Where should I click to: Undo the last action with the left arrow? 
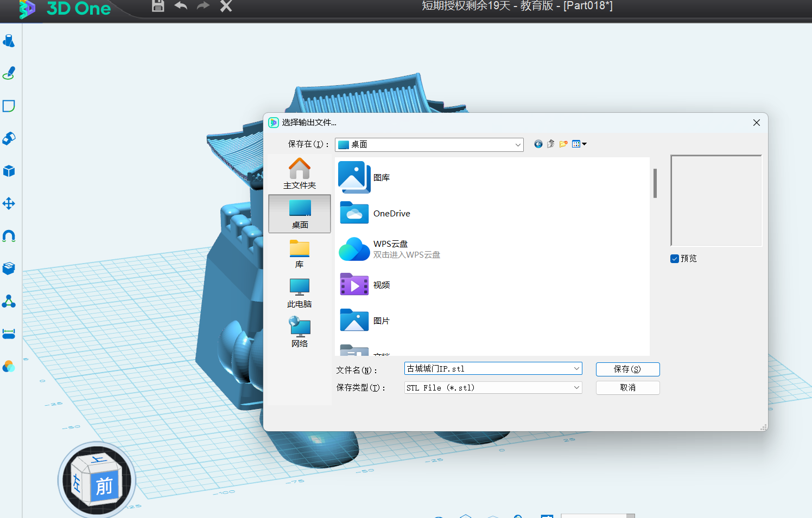pyautogui.click(x=181, y=6)
